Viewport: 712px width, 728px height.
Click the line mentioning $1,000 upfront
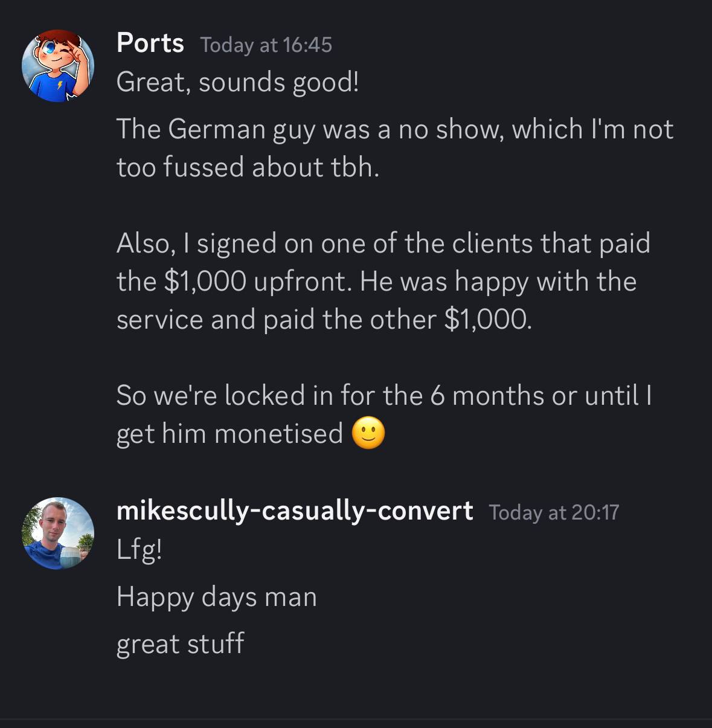377,282
